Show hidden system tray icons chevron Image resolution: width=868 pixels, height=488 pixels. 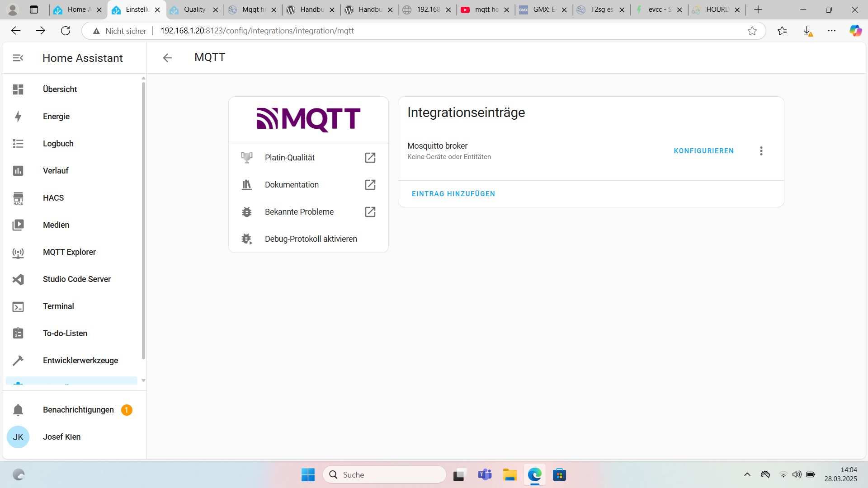[x=747, y=474]
